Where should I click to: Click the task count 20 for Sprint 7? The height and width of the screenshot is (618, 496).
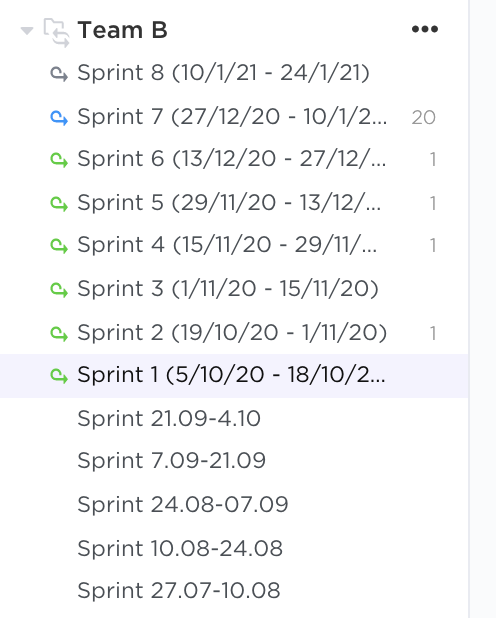[x=424, y=117]
